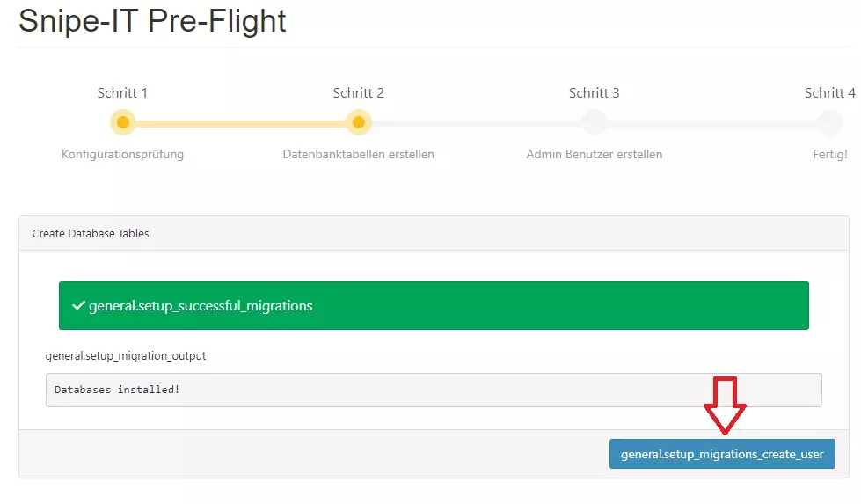Click the checkmark icon in green alert
The height and width of the screenshot is (504, 861).
click(x=78, y=306)
